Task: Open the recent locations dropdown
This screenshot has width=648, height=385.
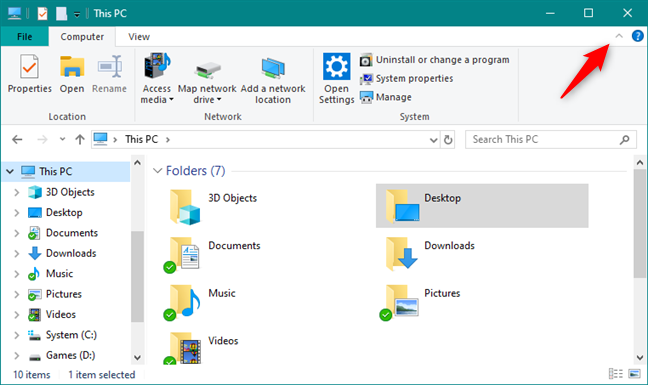Action: [62, 139]
